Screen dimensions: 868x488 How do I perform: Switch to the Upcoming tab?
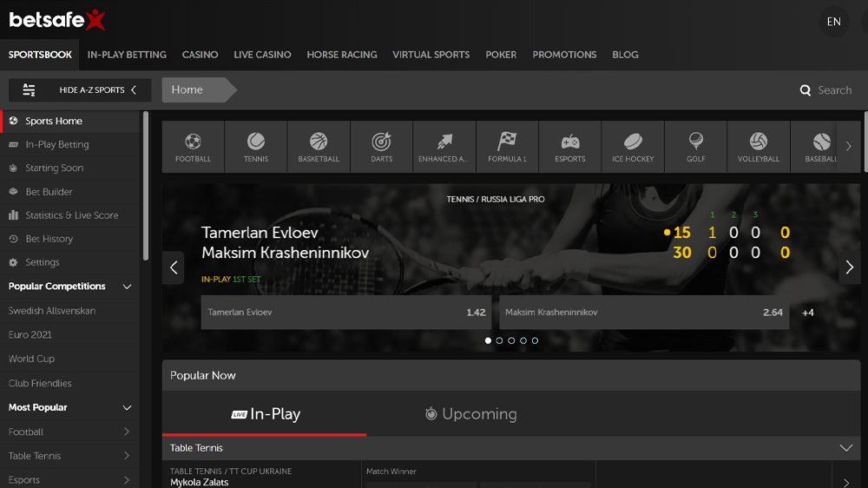coord(470,414)
